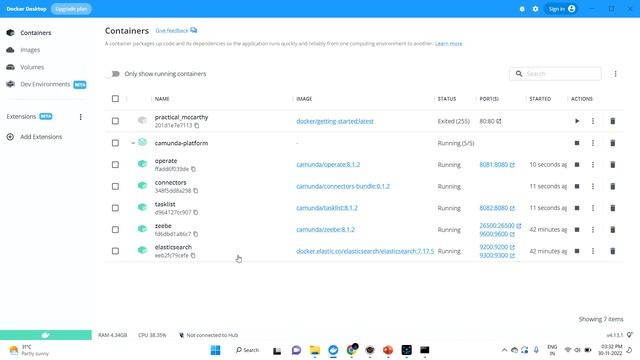Image resolution: width=640 pixels, height=360 pixels.
Task: Select the practical_mccarthy checkbox
Action: [x=116, y=121]
